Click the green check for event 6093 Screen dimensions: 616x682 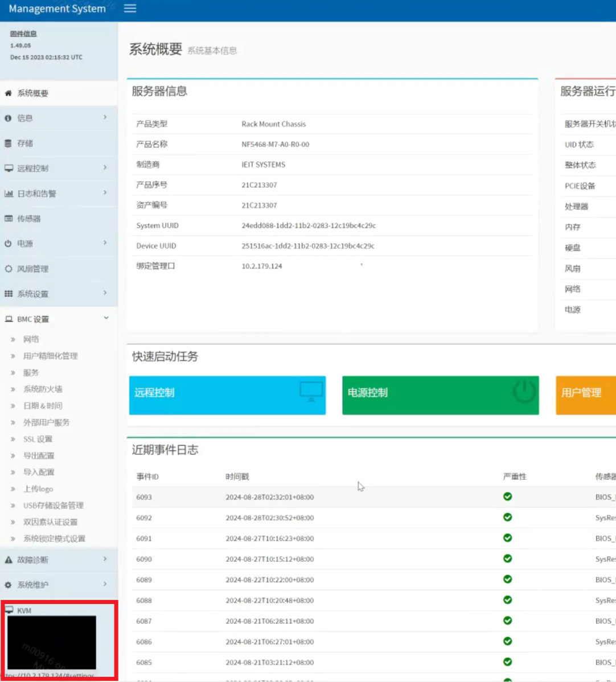507,496
